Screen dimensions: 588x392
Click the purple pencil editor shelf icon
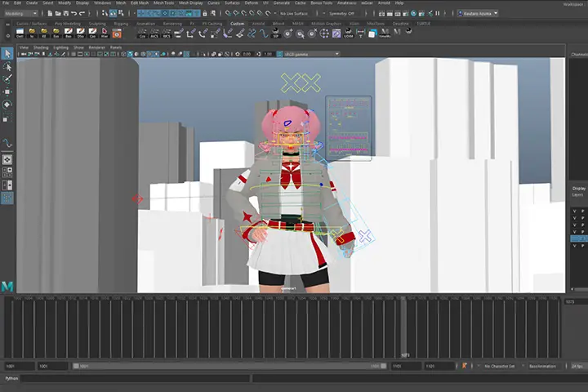(336, 33)
